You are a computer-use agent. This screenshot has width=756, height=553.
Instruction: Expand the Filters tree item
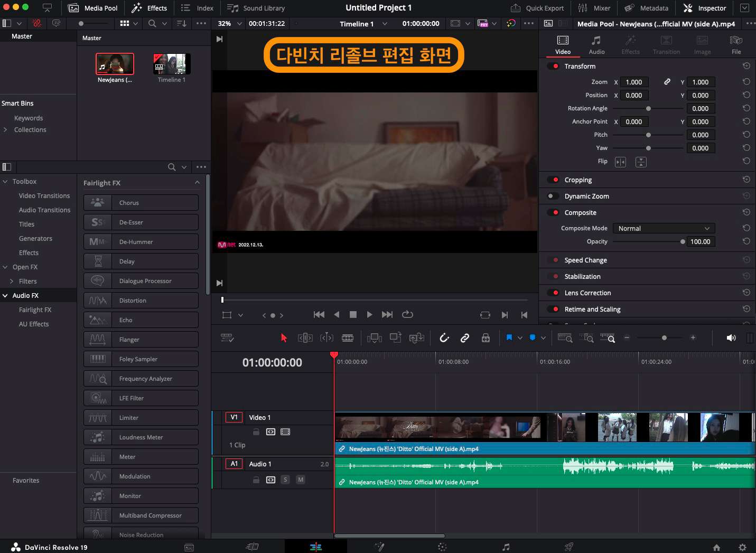[x=12, y=281]
